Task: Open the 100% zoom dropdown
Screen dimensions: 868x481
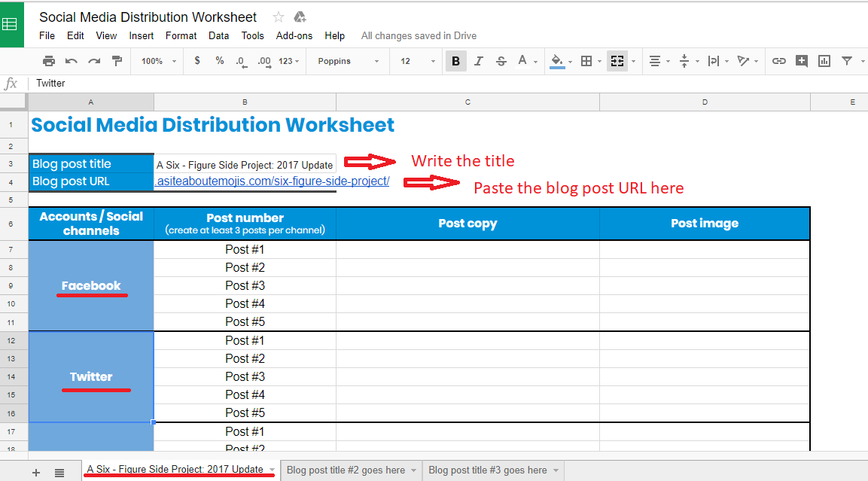Action: (x=159, y=61)
